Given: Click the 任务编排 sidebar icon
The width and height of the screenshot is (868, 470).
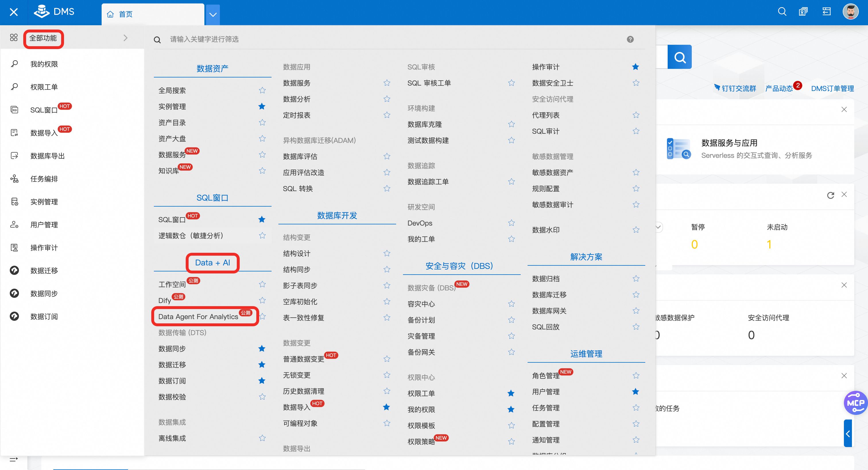Looking at the screenshot, I should pos(14,178).
